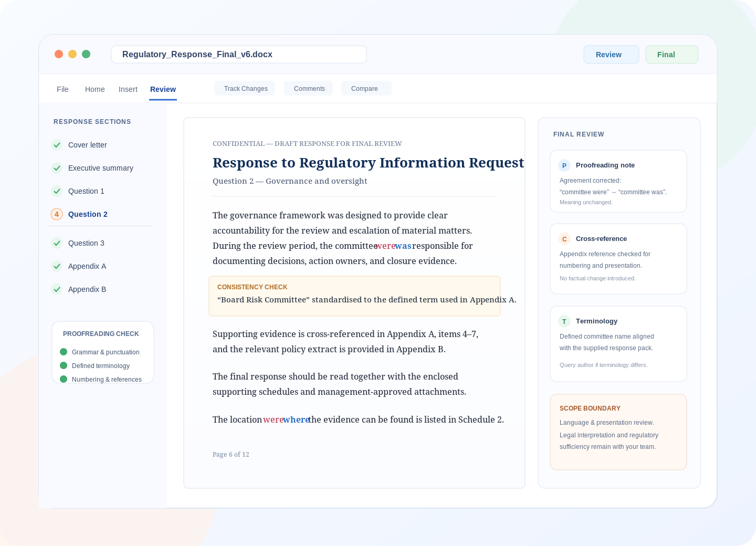Click the green dot for Defined terminology

click(x=64, y=365)
